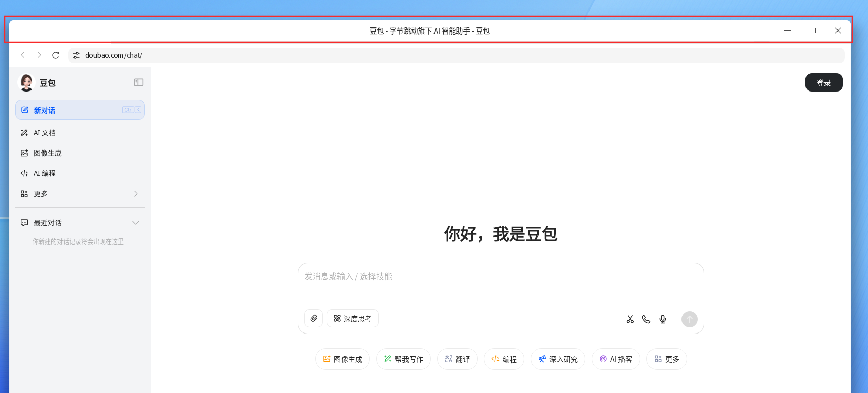Screen dimensions: 868x393
Task: Go forward with the browser forward arrow
Action: tap(39, 55)
